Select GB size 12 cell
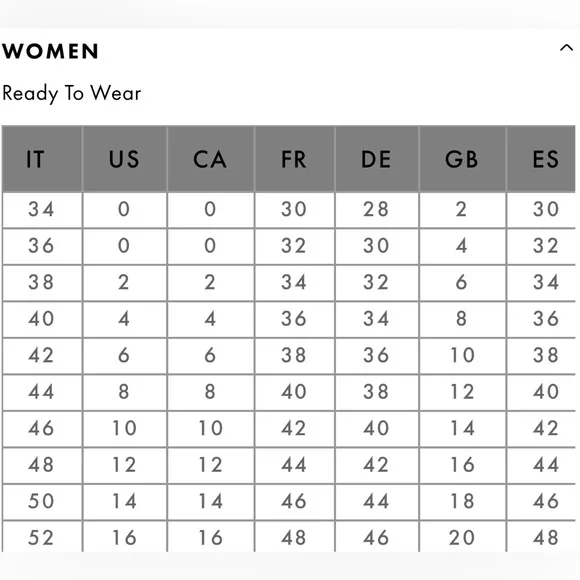The width and height of the screenshot is (580, 580). [462, 392]
